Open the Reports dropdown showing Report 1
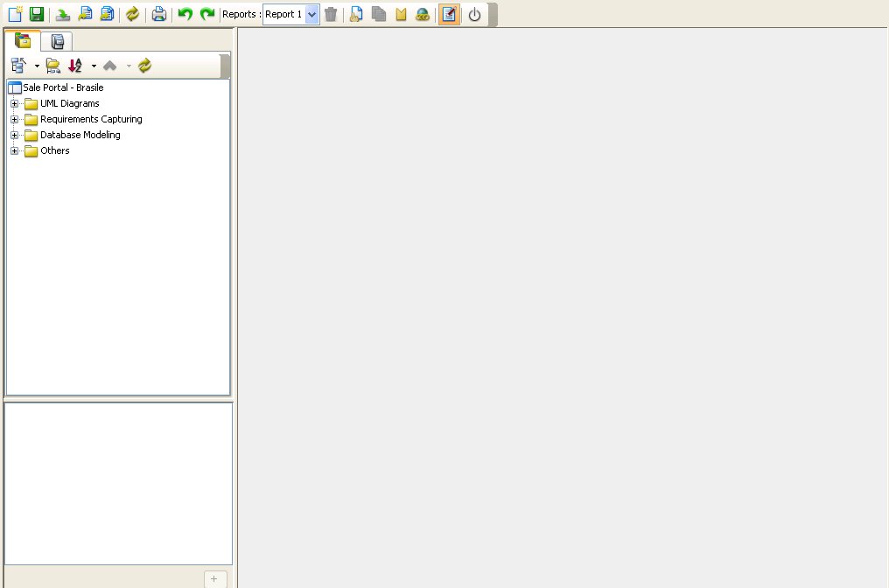Screen dimensions: 889x588 [290, 14]
